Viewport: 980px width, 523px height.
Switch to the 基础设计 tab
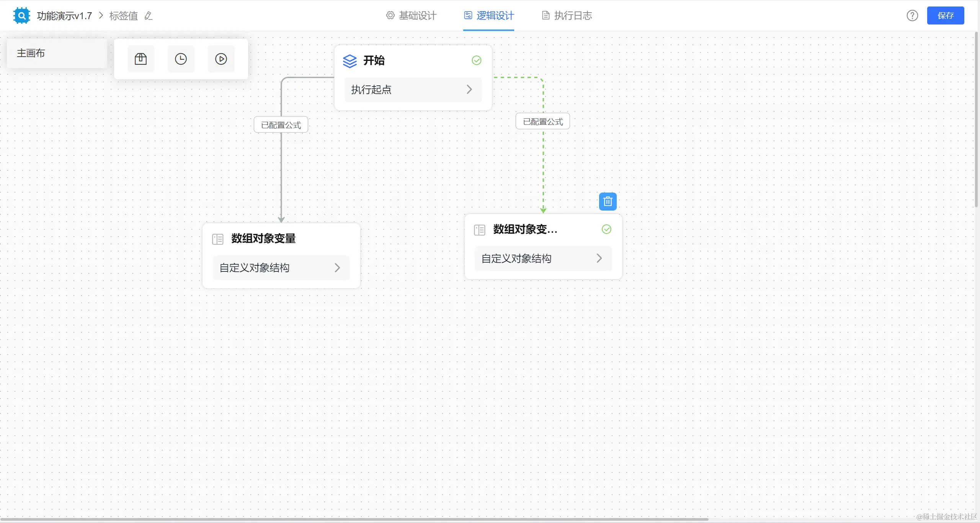pyautogui.click(x=412, y=16)
